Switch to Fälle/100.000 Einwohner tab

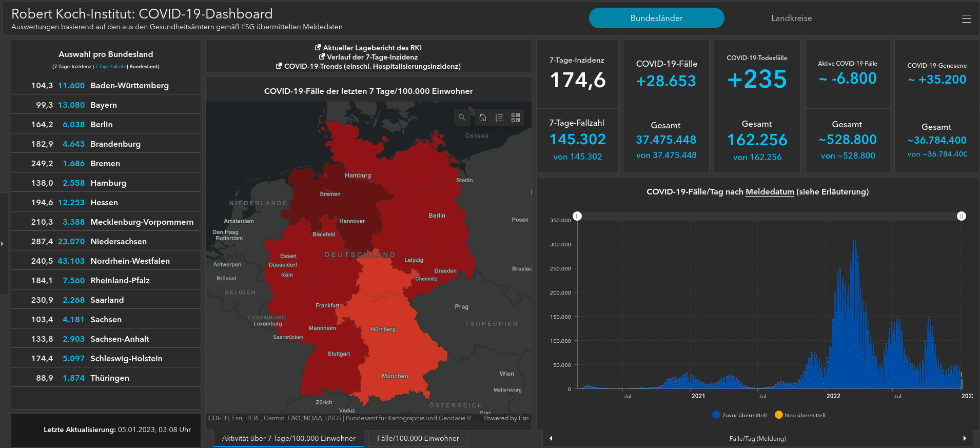click(418, 438)
